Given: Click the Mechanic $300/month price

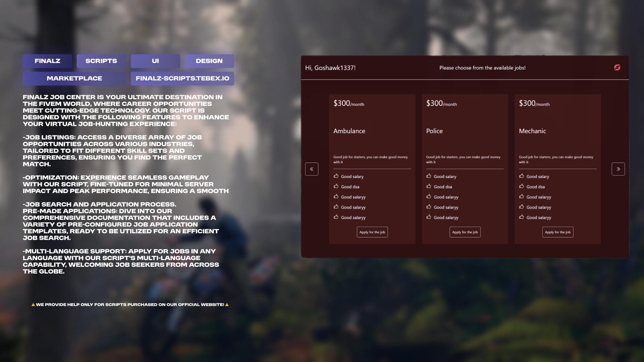Looking at the screenshot, I should (534, 104).
